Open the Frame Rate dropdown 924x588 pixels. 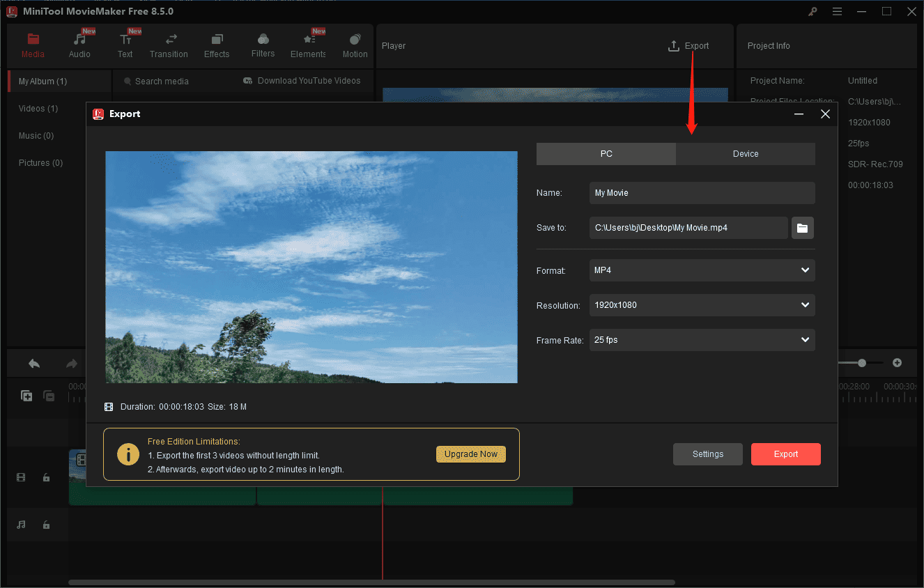pos(702,340)
